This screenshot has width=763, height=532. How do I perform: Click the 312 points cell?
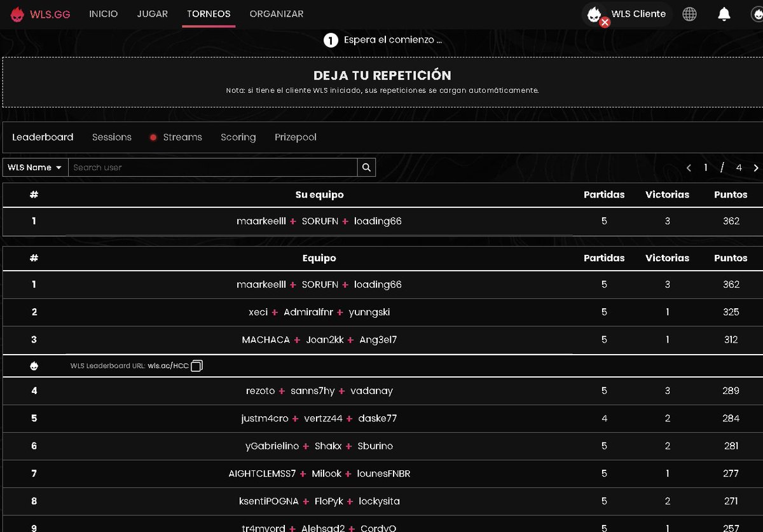coord(731,340)
